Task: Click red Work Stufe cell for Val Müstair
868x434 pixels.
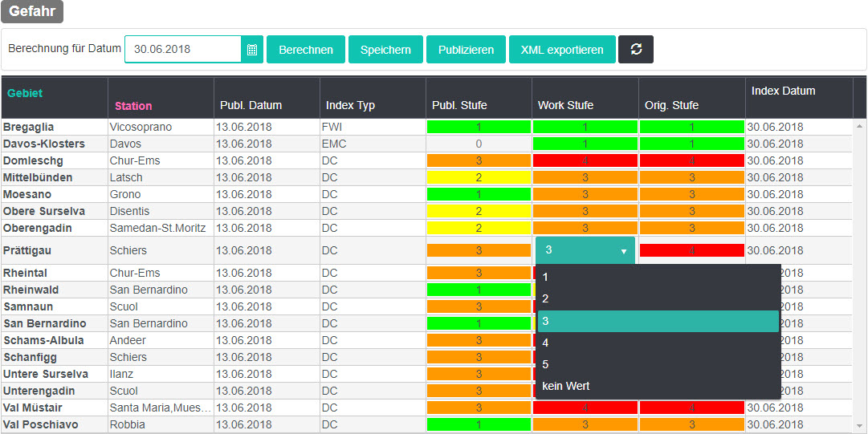Action: pos(585,408)
